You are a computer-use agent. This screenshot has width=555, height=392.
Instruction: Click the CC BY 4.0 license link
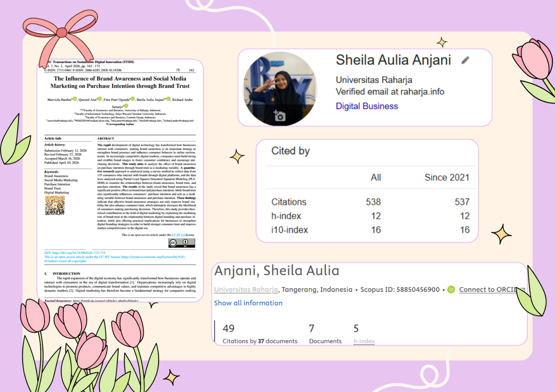(x=178, y=235)
